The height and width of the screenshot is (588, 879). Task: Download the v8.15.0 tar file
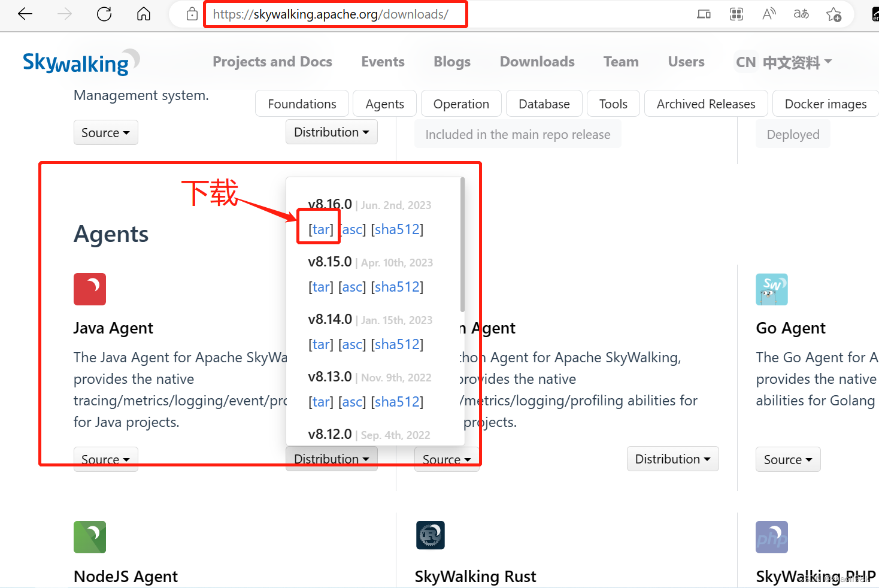click(x=321, y=286)
